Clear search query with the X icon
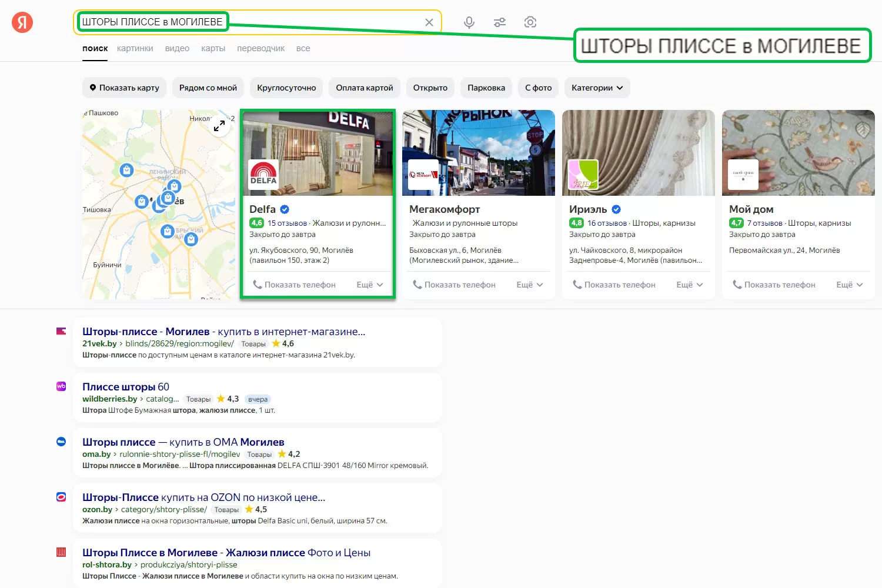 tap(429, 22)
